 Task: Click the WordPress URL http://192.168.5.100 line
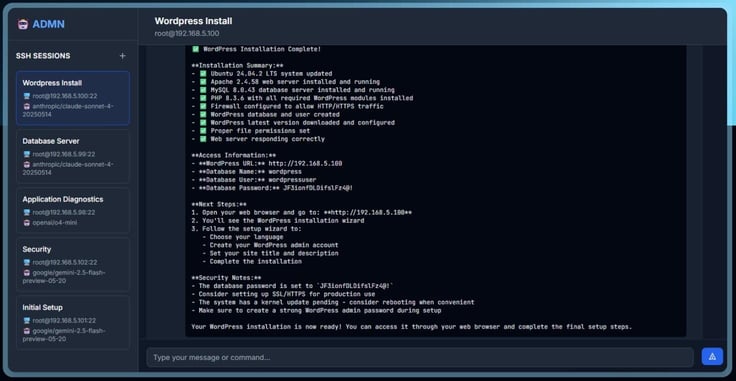267,164
